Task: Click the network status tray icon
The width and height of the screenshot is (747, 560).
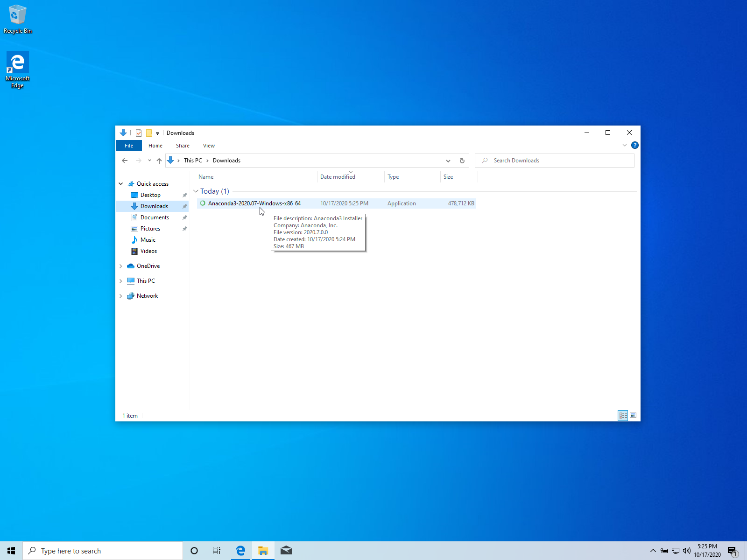Action: 676,551
